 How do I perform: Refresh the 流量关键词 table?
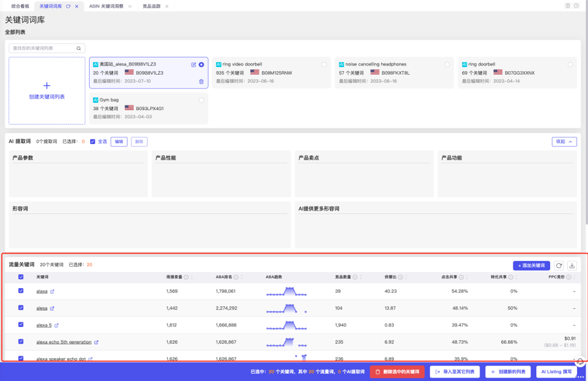[559, 266]
